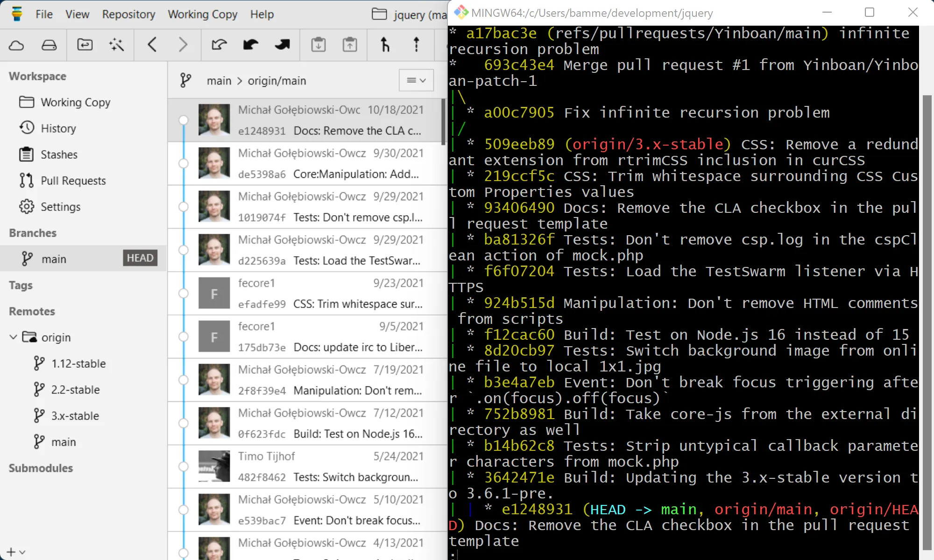Open the Help menu

[x=262, y=14]
